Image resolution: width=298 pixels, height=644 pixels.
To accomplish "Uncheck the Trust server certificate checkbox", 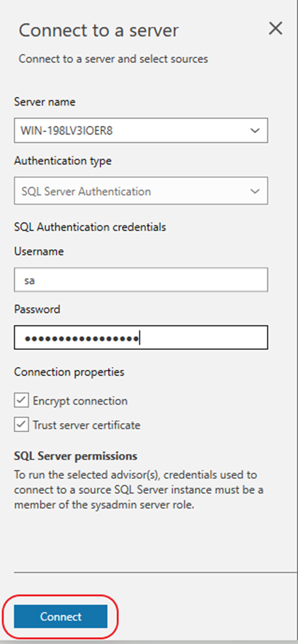I will (x=21, y=424).
